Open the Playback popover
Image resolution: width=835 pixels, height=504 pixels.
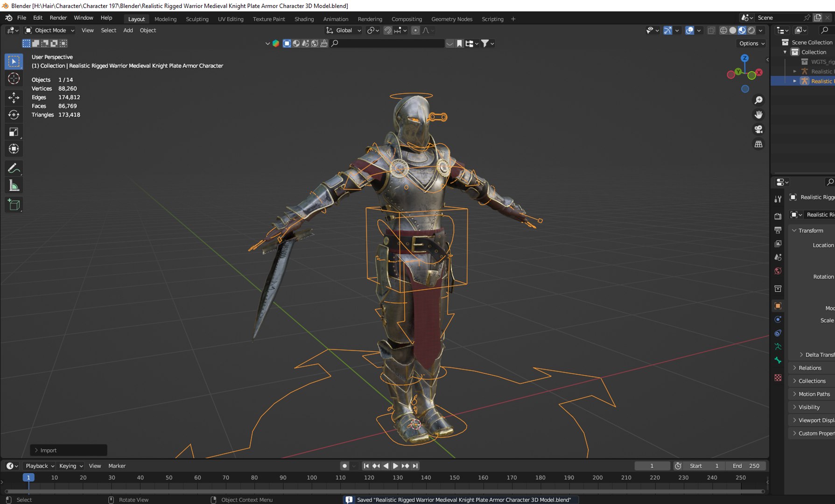click(x=40, y=466)
